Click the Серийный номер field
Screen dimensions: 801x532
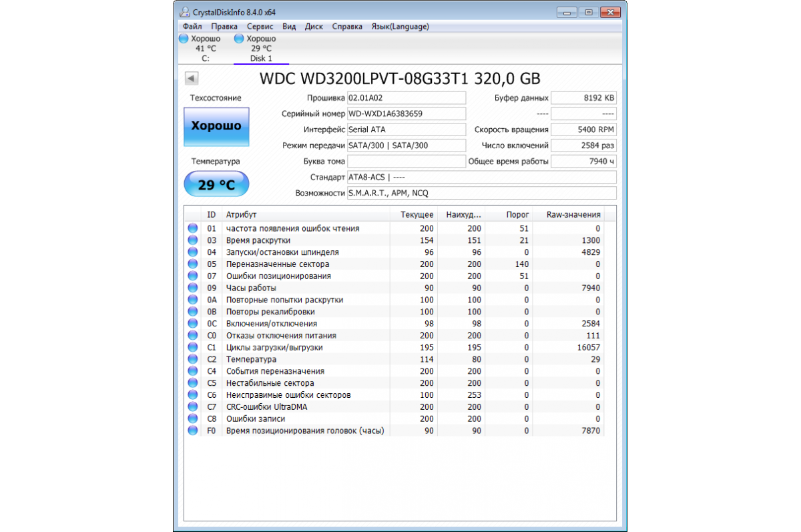[x=406, y=113]
